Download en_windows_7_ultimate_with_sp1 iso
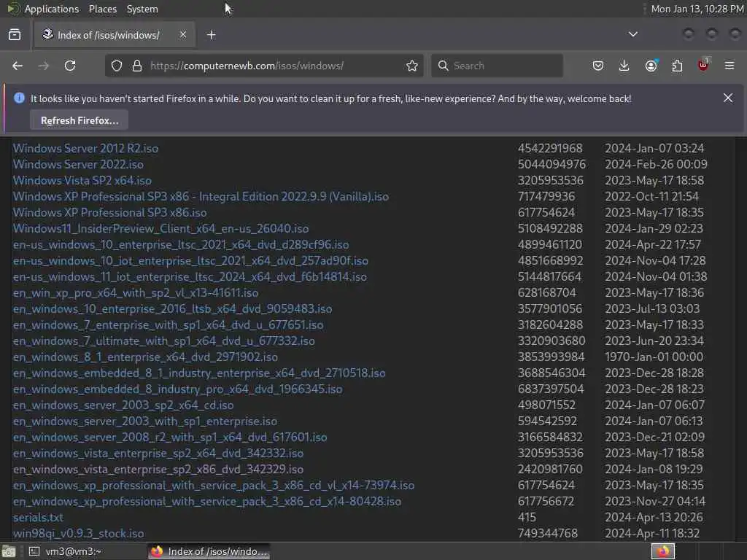Image resolution: width=747 pixels, height=560 pixels. (163, 341)
